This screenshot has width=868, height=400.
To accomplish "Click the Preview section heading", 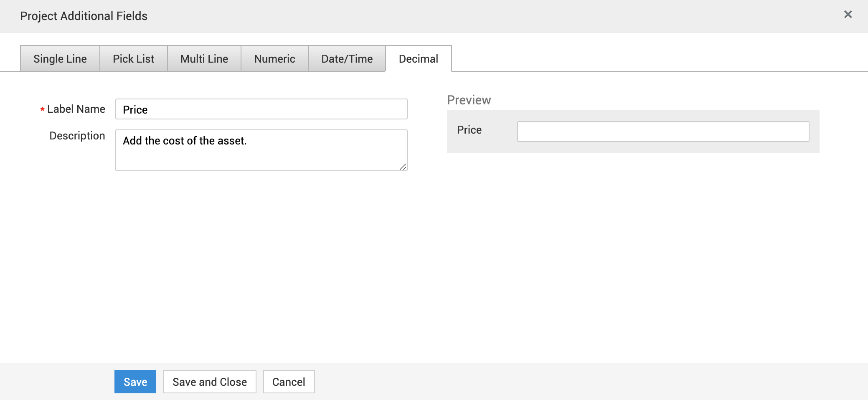I will click(469, 100).
